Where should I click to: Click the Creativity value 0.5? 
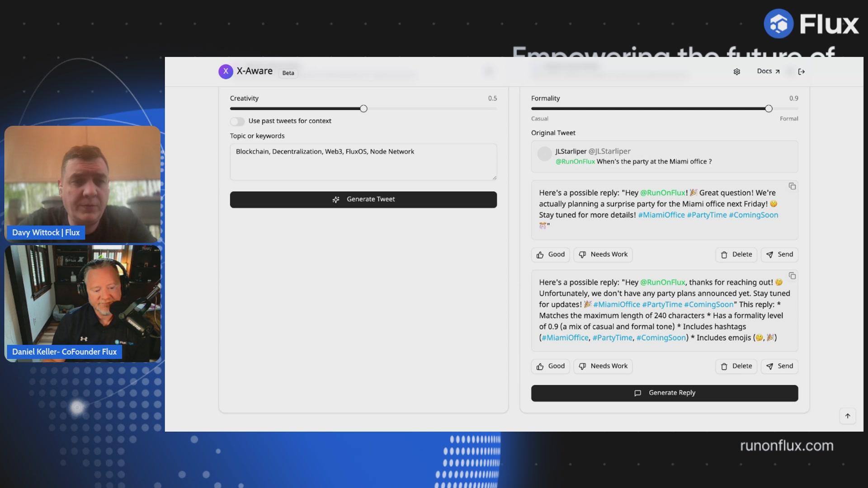[492, 99]
